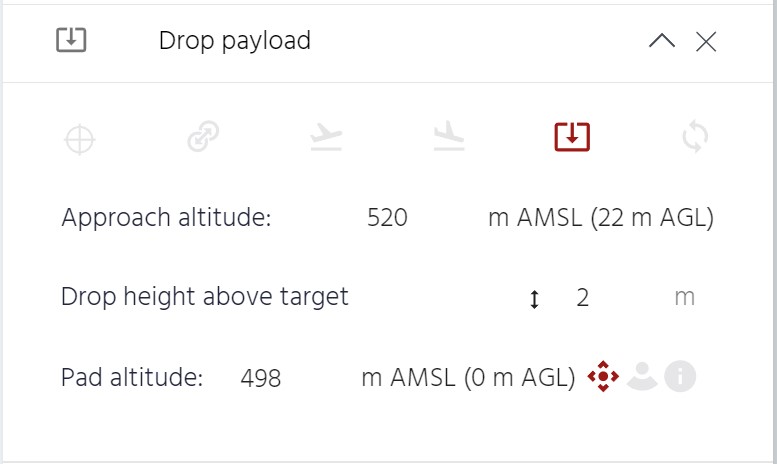The height and width of the screenshot is (464, 777).
Task: Select the landing approach plane icon
Action: point(326,136)
